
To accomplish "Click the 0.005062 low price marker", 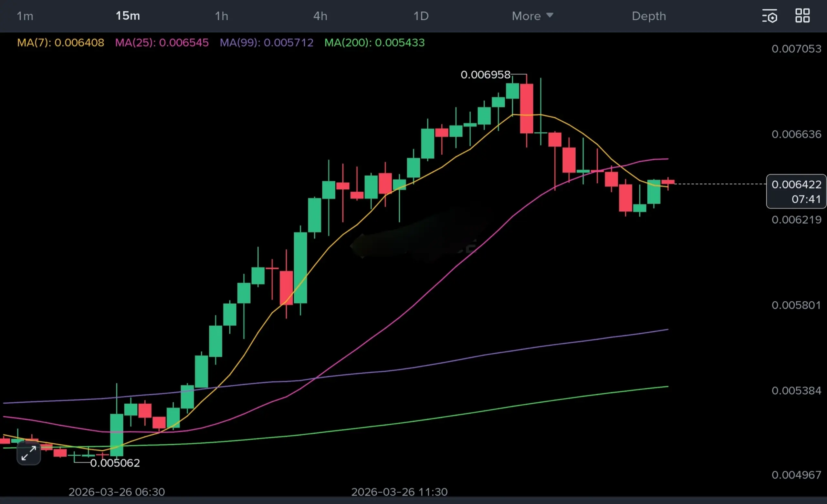I will pos(115,463).
